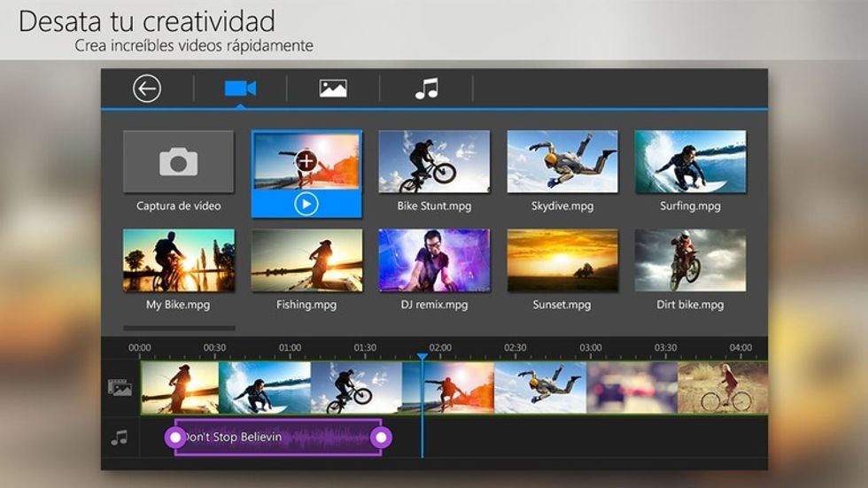Pick the Surfing.mpg clip
Viewport: 868px width, 488px height.
pos(690,163)
